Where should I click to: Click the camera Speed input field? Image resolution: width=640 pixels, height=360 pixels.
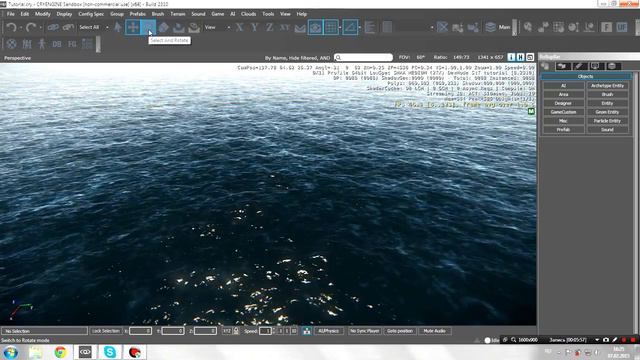point(265,331)
